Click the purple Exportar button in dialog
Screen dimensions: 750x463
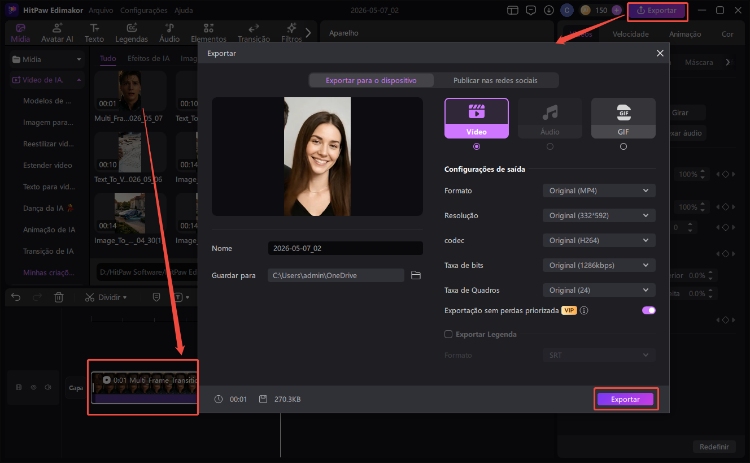click(x=625, y=399)
